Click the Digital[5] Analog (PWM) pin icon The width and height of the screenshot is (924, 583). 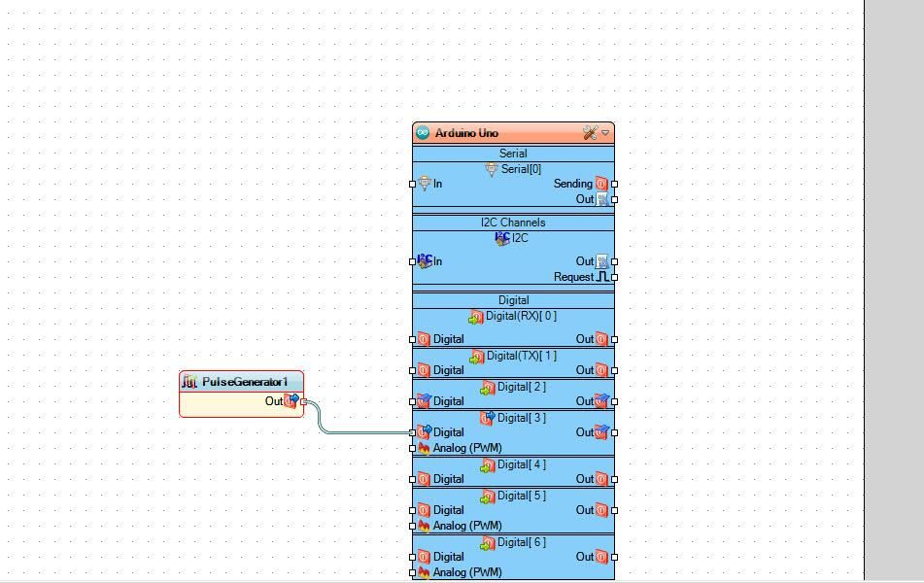pyautogui.click(x=424, y=526)
